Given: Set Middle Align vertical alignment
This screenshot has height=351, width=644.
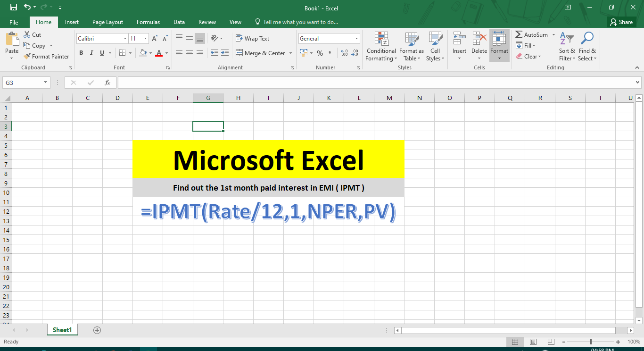Looking at the screenshot, I should [x=190, y=38].
